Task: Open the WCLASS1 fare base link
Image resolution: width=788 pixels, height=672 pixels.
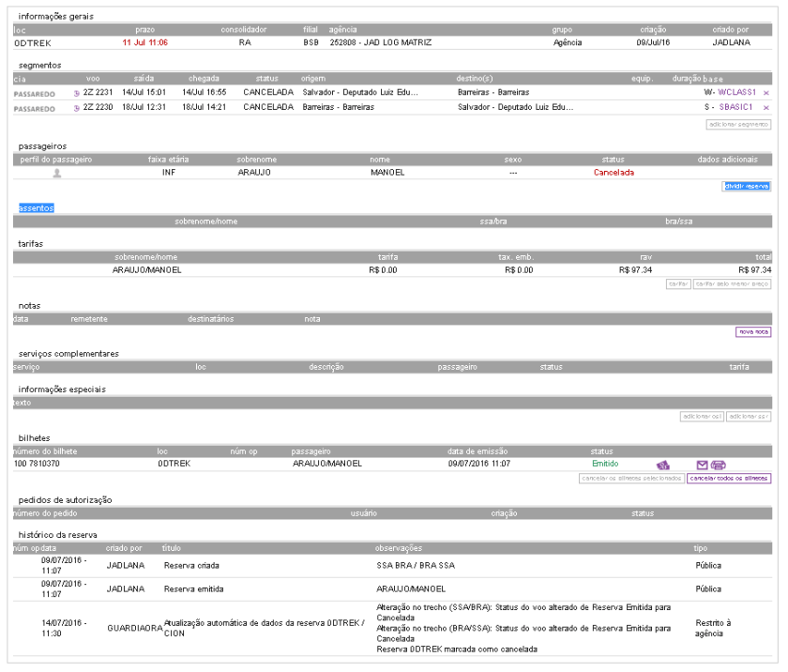Action: click(x=736, y=93)
